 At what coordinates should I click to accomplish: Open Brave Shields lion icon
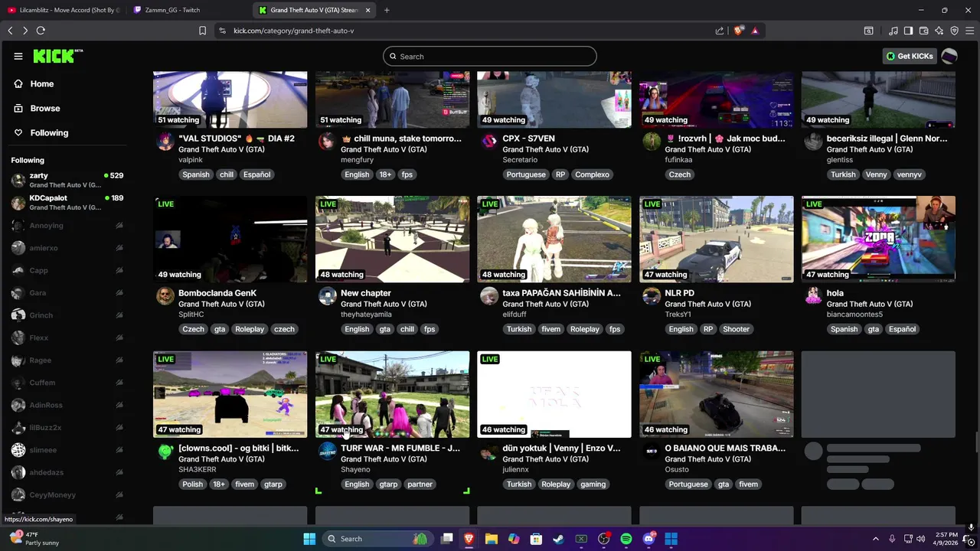coord(738,31)
